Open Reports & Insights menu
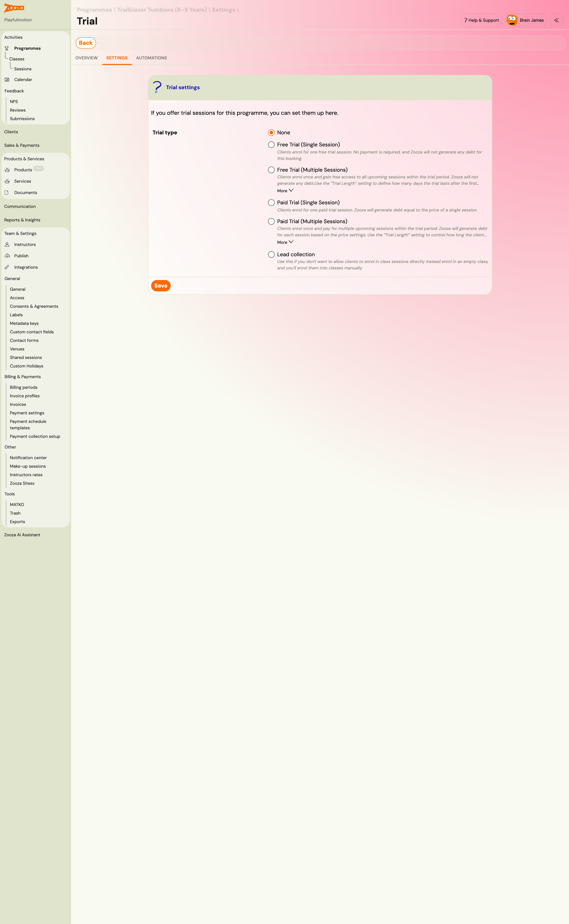This screenshot has width=569, height=924. point(22,220)
